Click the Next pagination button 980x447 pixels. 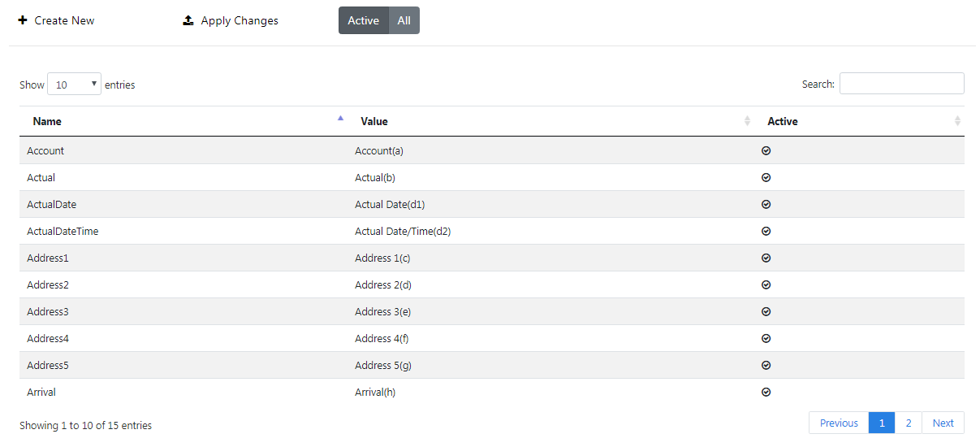[943, 423]
